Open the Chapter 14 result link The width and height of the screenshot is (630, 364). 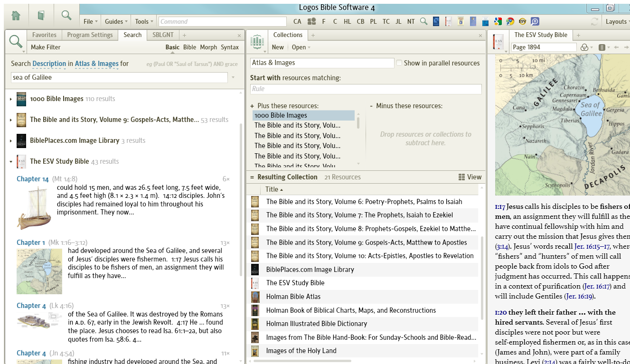pyautogui.click(x=33, y=179)
